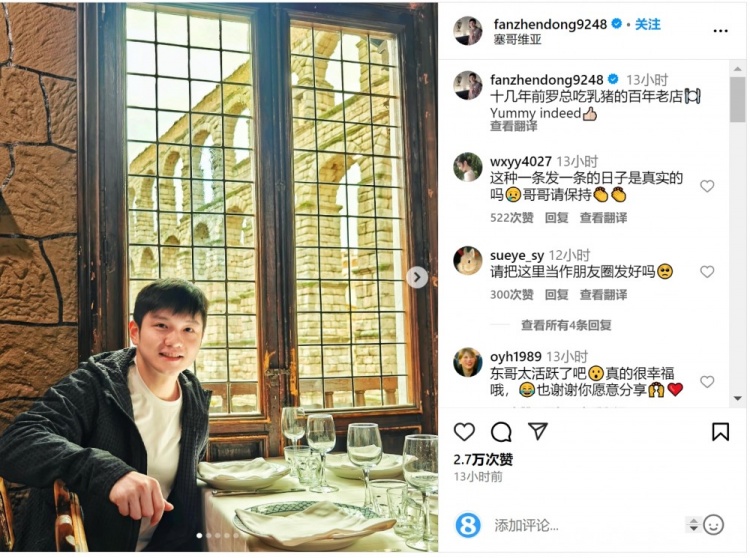Click the blue 8 avatar icon
Viewport: 750px width, 558px height.
(468, 525)
